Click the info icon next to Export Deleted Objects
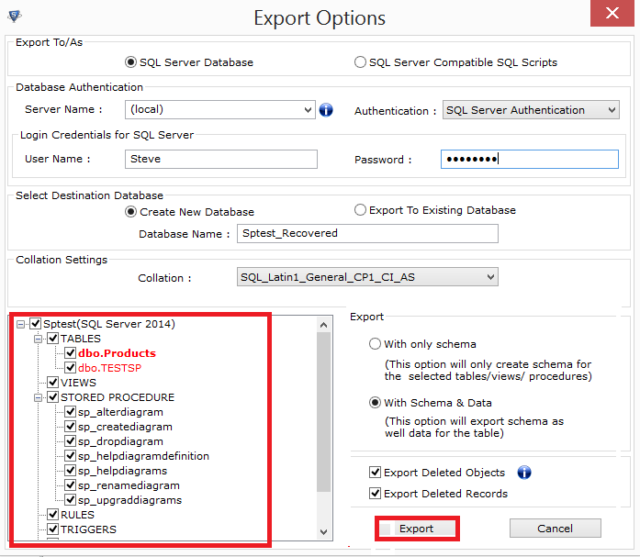The height and width of the screenshot is (557, 640). tap(524, 472)
